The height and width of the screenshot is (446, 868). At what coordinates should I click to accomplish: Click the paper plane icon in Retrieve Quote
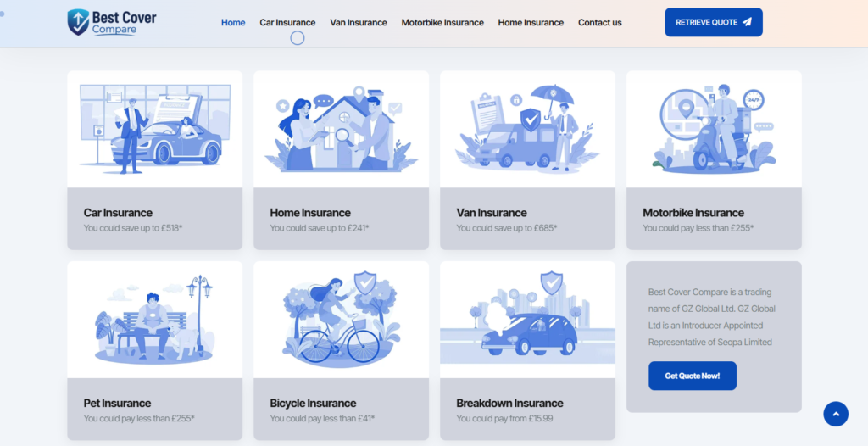click(x=747, y=22)
